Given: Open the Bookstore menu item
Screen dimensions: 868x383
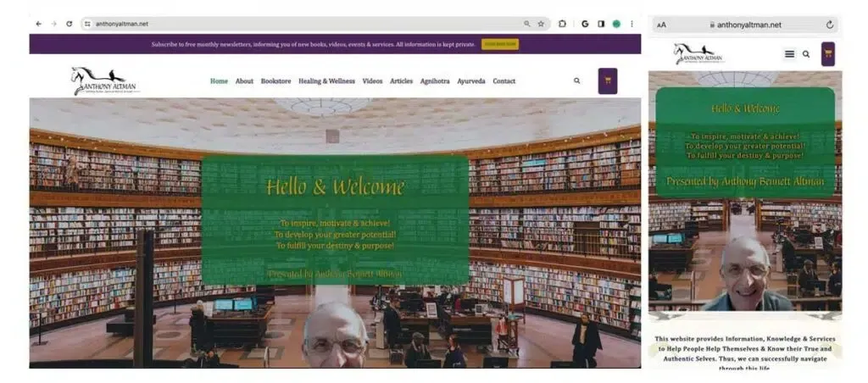Looking at the screenshot, I should [275, 80].
